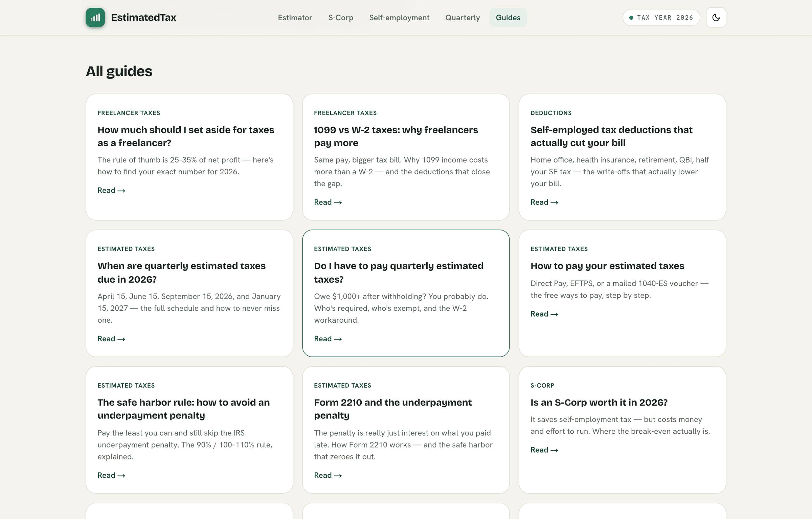812x519 pixels.
Task: Click 'Pay the least you can' description
Action: pos(185,445)
